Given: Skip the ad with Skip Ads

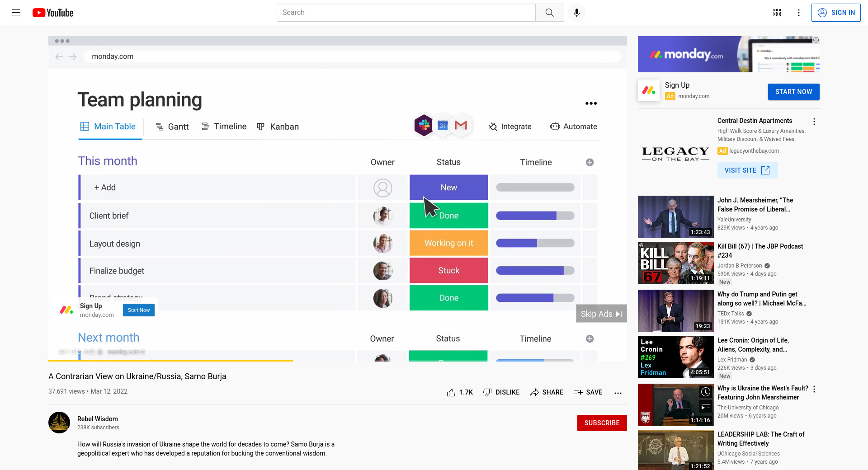Looking at the screenshot, I should coord(601,314).
